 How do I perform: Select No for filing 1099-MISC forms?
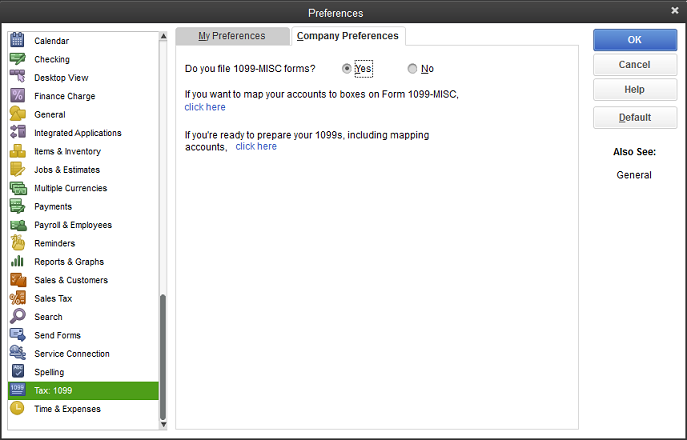(x=412, y=68)
